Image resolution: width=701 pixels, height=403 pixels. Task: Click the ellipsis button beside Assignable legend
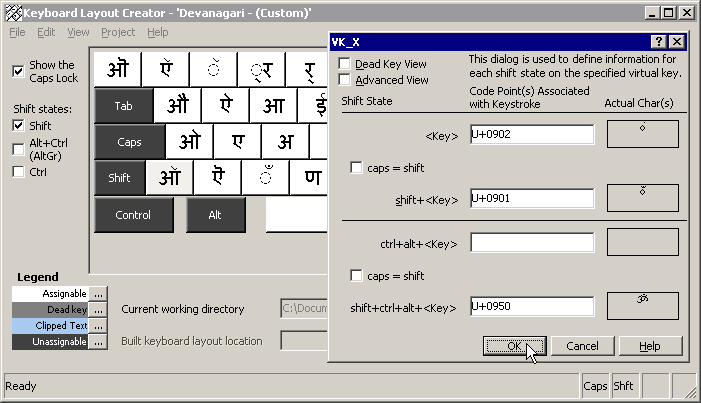click(98, 294)
